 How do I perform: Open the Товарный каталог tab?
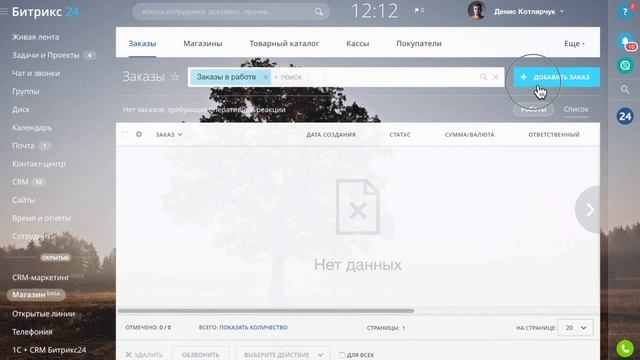284,43
